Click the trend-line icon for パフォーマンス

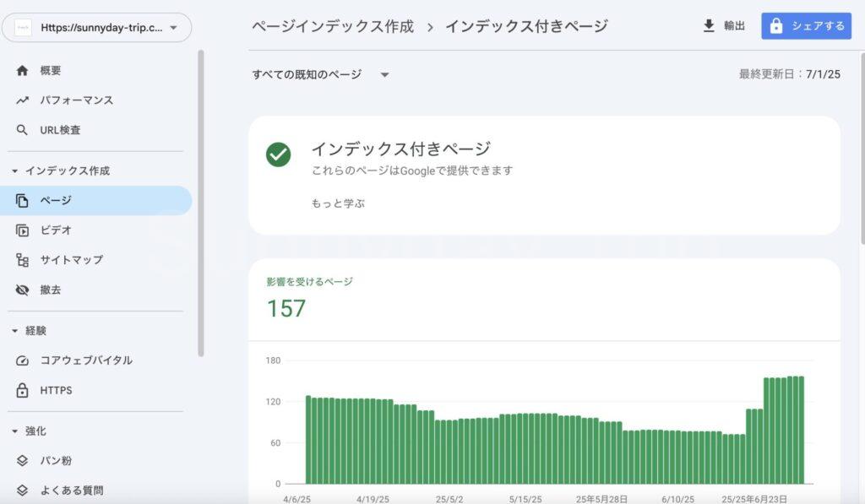[x=23, y=100]
